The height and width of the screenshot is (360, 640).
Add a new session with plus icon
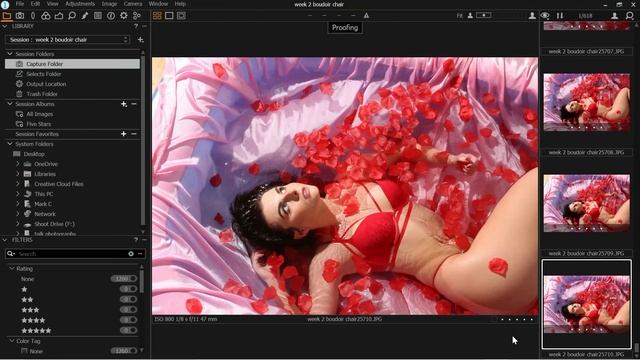(140, 40)
